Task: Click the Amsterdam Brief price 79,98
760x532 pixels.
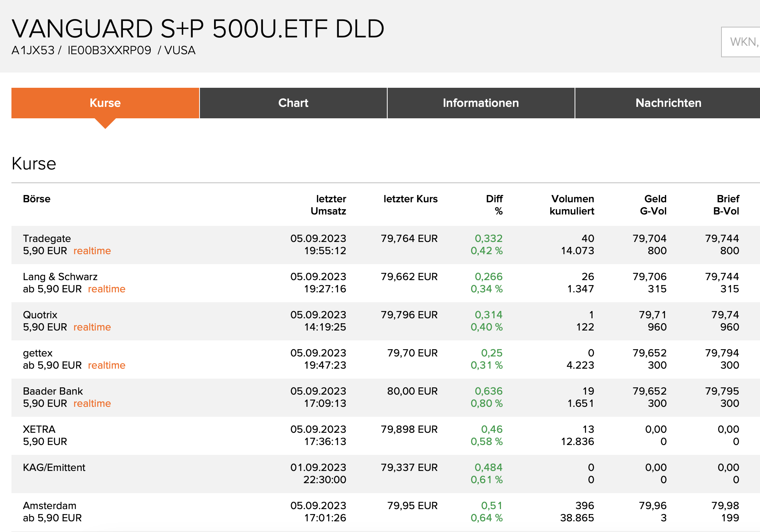Action: pyautogui.click(x=725, y=506)
